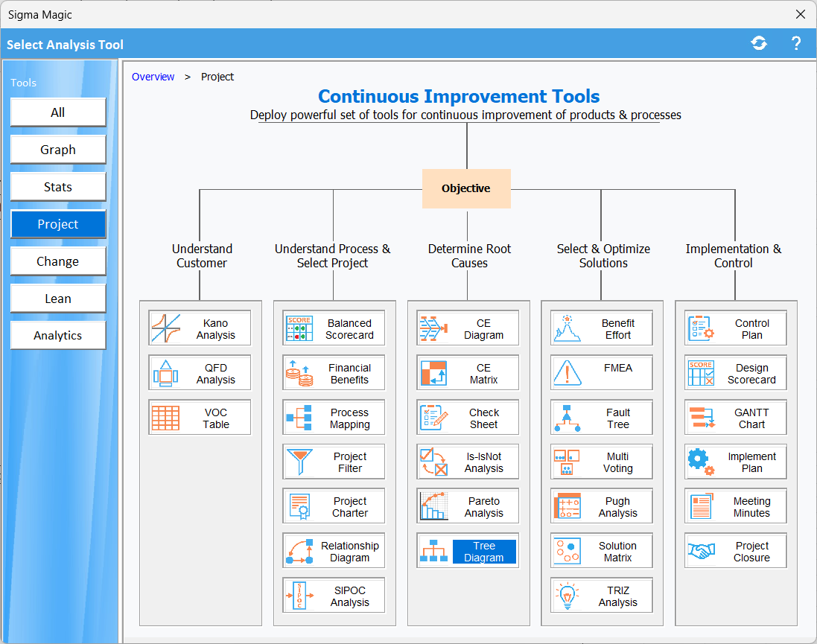Click the Relationship Diagram nodes icon
Screen dimensions: 817x644
pyautogui.click(x=299, y=551)
